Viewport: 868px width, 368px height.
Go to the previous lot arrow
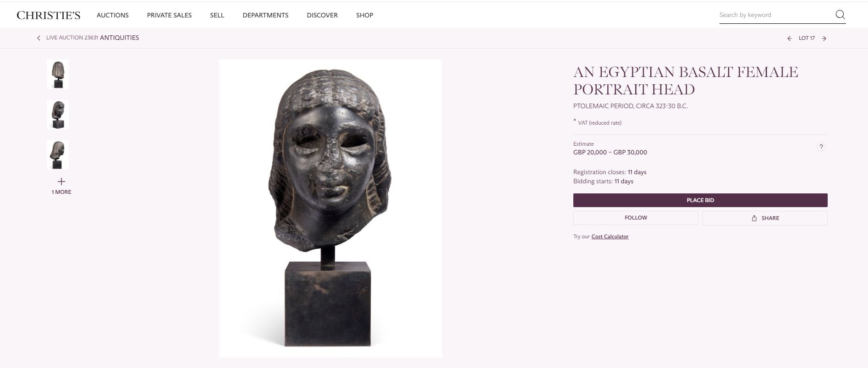pyautogui.click(x=789, y=38)
